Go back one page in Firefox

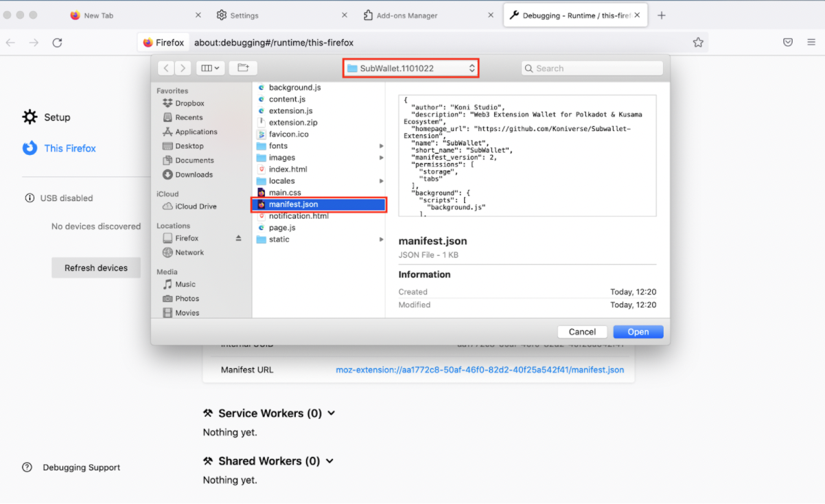(x=10, y=43)
